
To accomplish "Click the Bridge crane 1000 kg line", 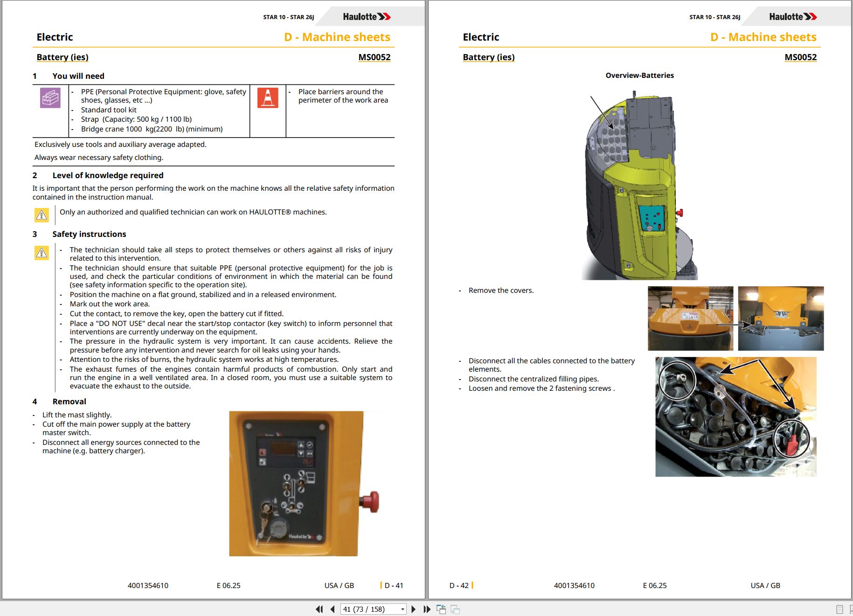I will click(152, 129).
